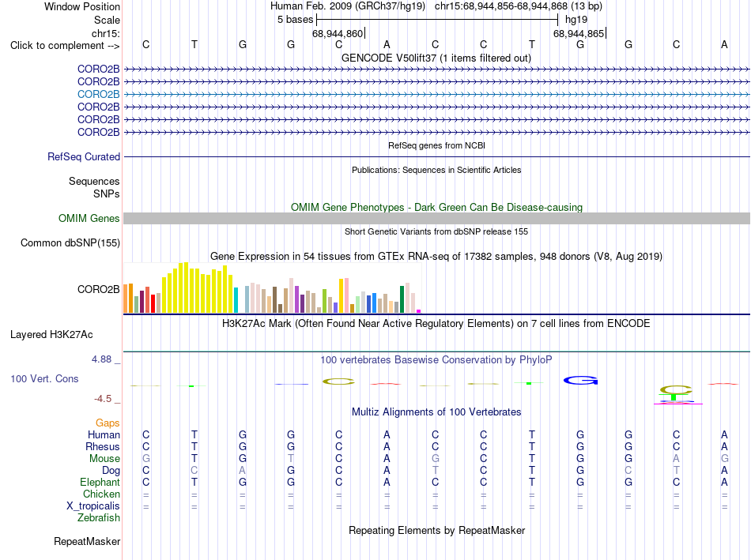This screenshot has height=560, width=751.
Task: Click the small magenta bar ending GTEx chart
Action: pos(419,311)
